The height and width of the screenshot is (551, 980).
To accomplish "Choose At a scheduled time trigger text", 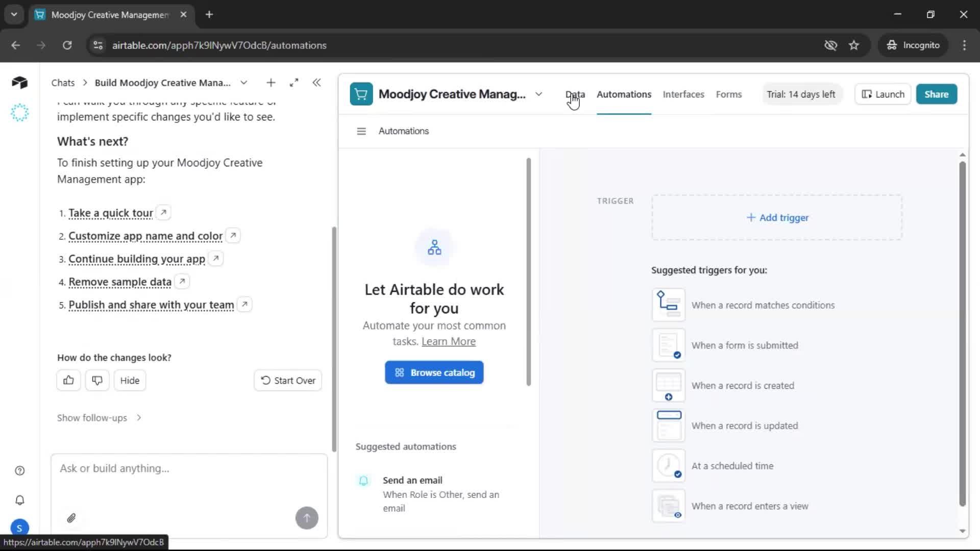I will pos(732,466).
